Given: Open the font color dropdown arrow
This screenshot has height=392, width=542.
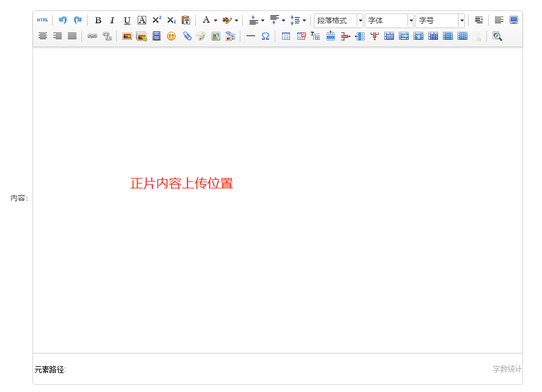Looking at the screenshot, I should point(215,20).
